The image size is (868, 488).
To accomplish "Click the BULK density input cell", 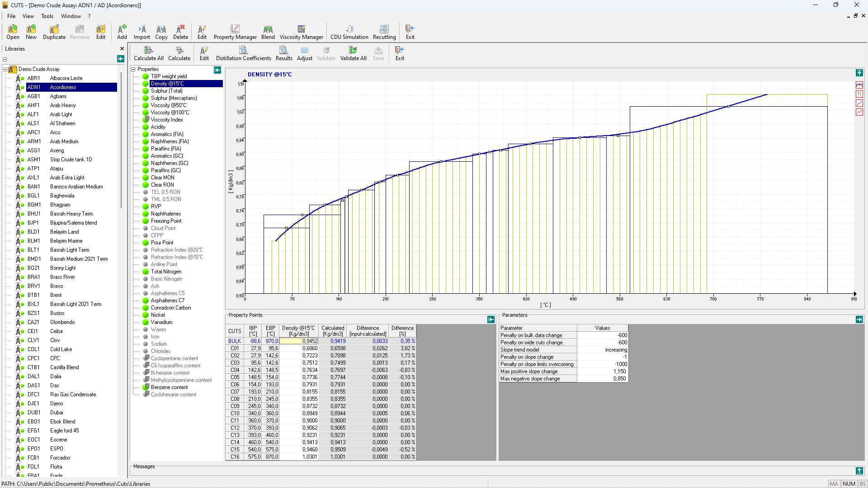I will 298,341.
